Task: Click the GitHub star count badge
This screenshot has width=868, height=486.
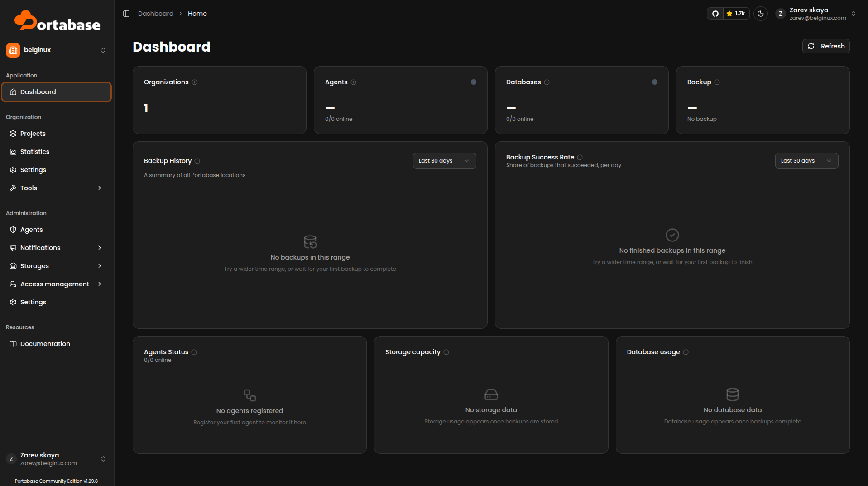Action: coord(736,14)
